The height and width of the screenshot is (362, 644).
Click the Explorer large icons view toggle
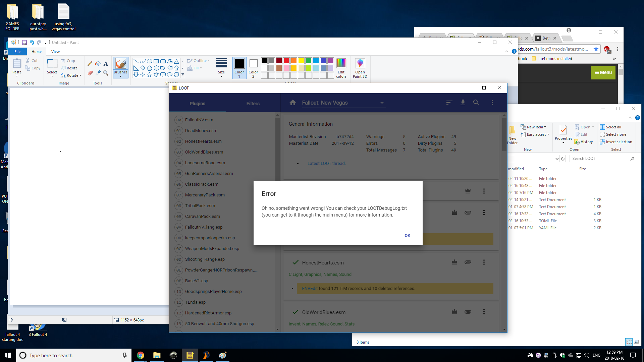point(636,342)
